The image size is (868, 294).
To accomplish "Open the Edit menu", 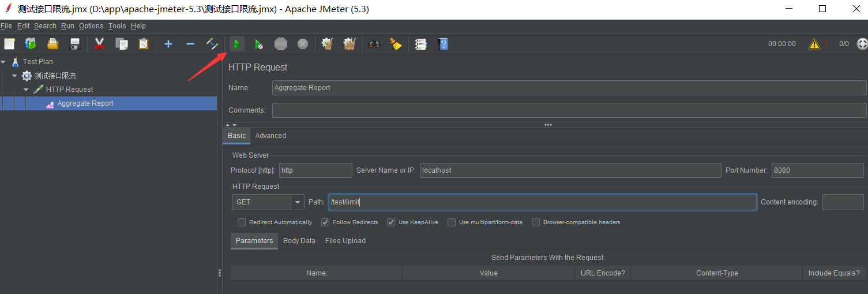I will (x=23, y=26).
